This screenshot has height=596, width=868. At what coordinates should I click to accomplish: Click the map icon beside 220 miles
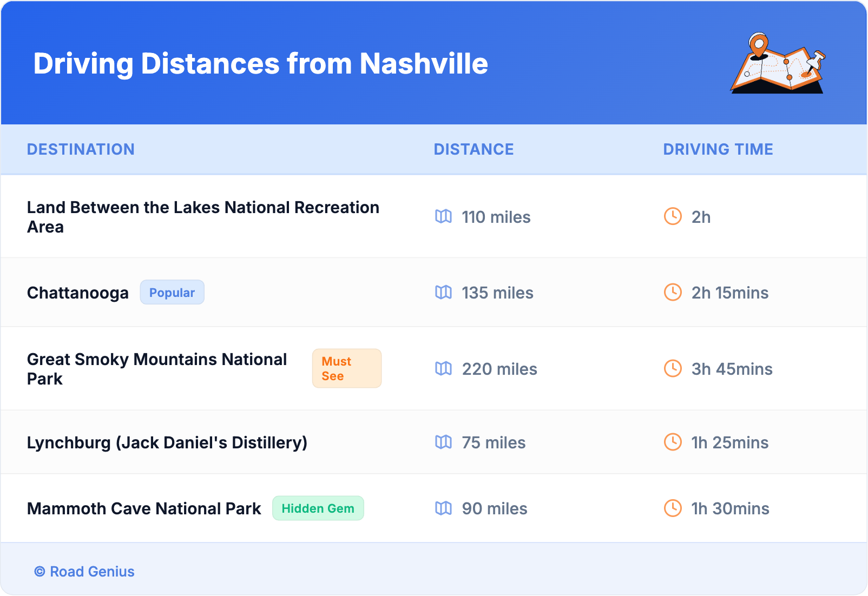click(x=443, y=368)
